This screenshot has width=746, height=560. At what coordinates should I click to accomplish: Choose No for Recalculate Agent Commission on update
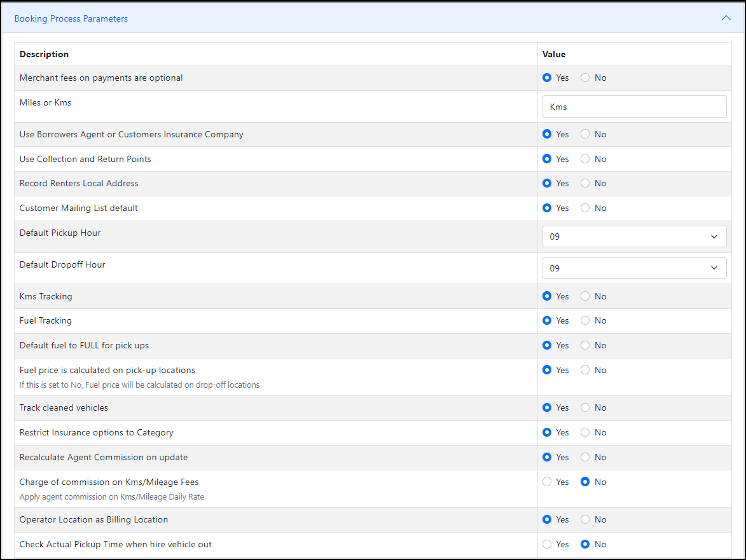[585, 457]
